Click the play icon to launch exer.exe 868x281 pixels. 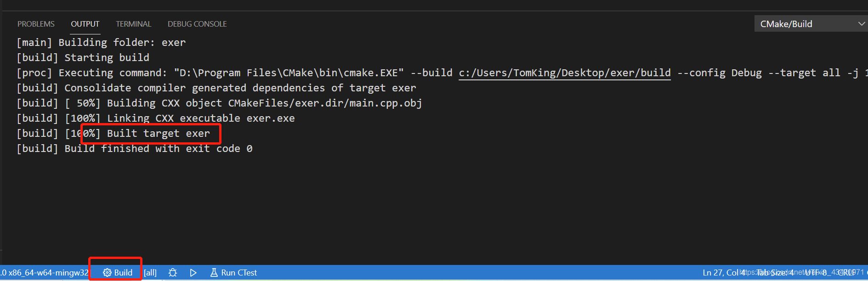tap(193, 272)
